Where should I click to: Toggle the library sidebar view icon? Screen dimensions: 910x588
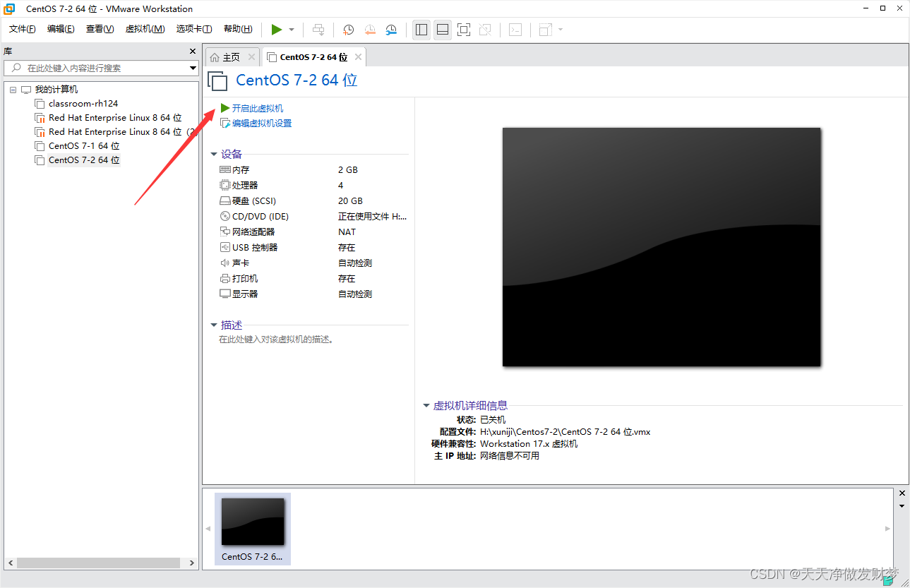[421, 30]
